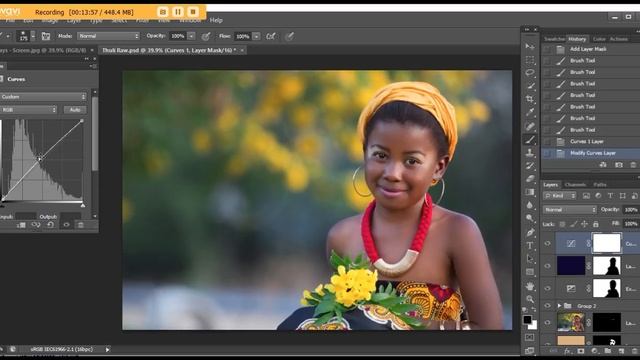640x360 pixels.
Task: Select the Pen tool
Action: click(x=530, y=232)
